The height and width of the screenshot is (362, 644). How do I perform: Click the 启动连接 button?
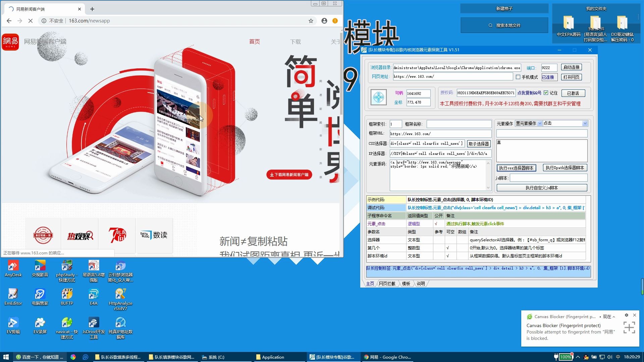coord(572,67)
